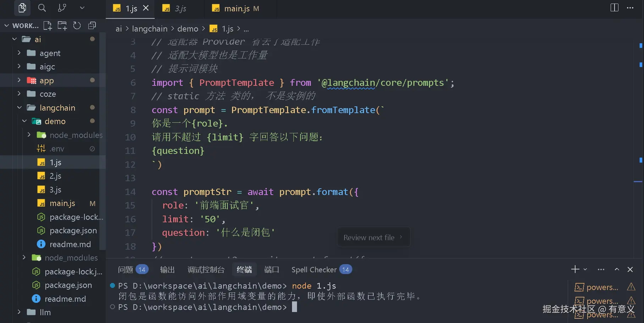
Task: Open the Explorer view
Action: tap(22, 8)
